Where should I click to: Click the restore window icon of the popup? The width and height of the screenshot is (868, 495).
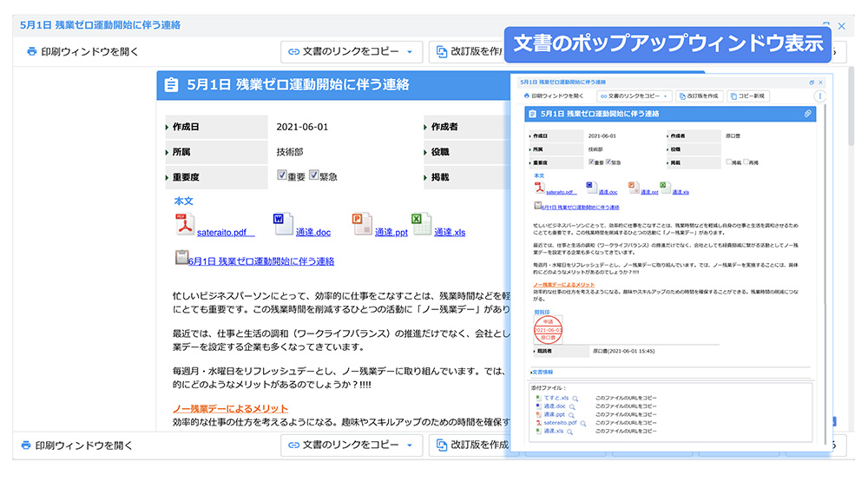(812, 82)
